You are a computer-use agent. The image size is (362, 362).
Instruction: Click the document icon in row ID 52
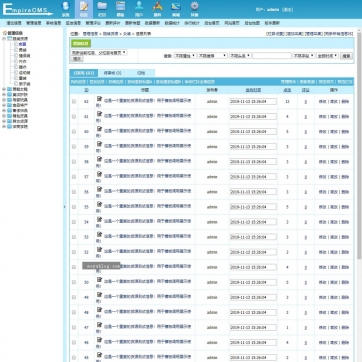click(x=99, y=249)
